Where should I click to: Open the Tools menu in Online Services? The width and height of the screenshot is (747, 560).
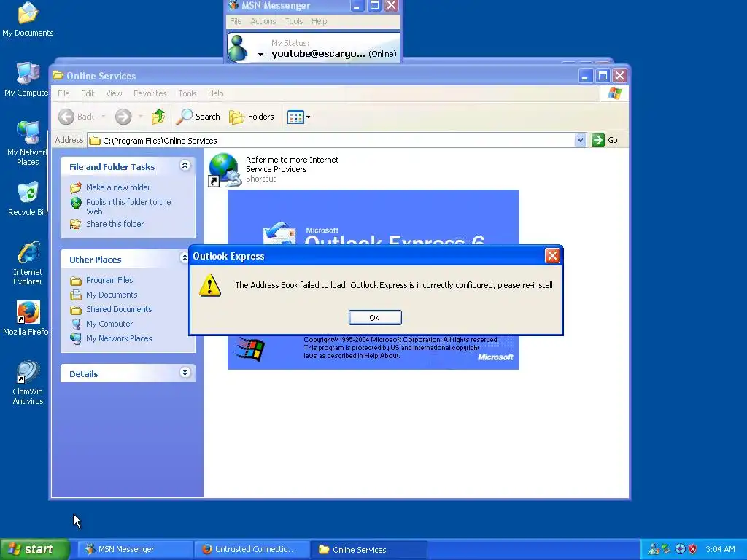(x=187, y=93)
